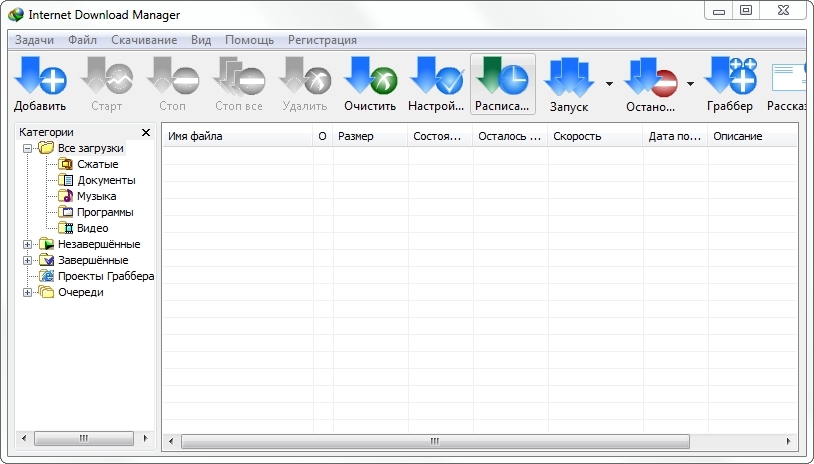Sort by Имя файла column header
814x464 pixels.
tap(237, 136)
